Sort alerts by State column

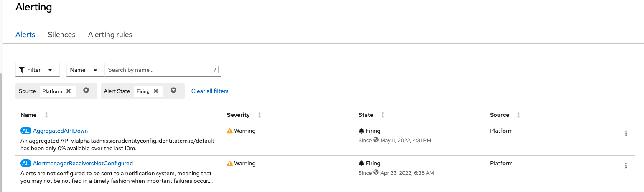tap(366, 115)
